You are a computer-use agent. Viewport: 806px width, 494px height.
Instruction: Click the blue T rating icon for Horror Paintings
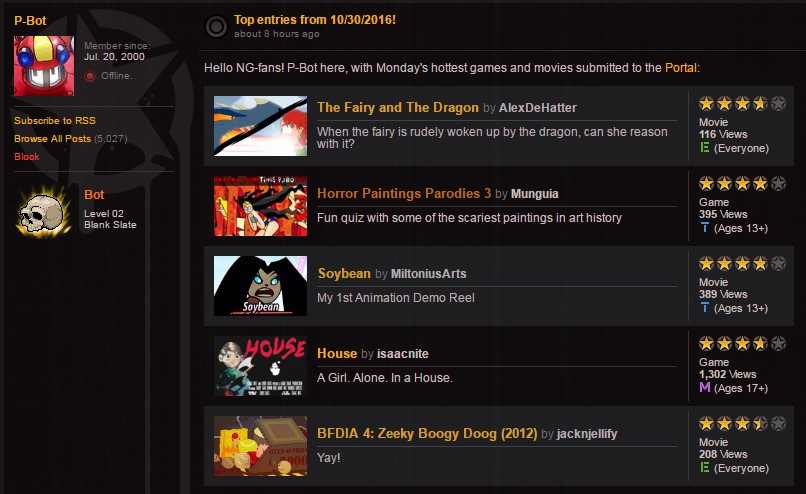pos(705,228)
